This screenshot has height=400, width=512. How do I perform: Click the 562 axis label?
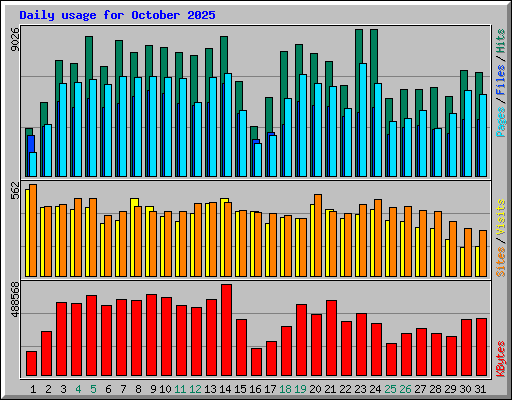pos(15,190)
